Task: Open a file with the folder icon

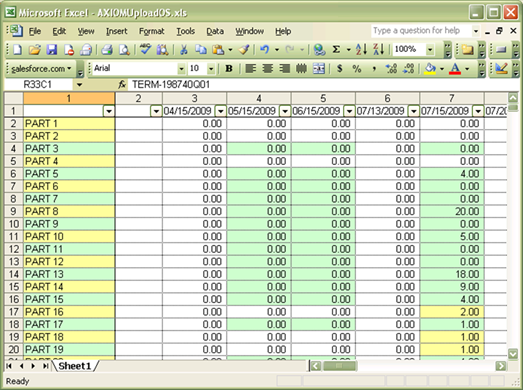Action: 34,50
